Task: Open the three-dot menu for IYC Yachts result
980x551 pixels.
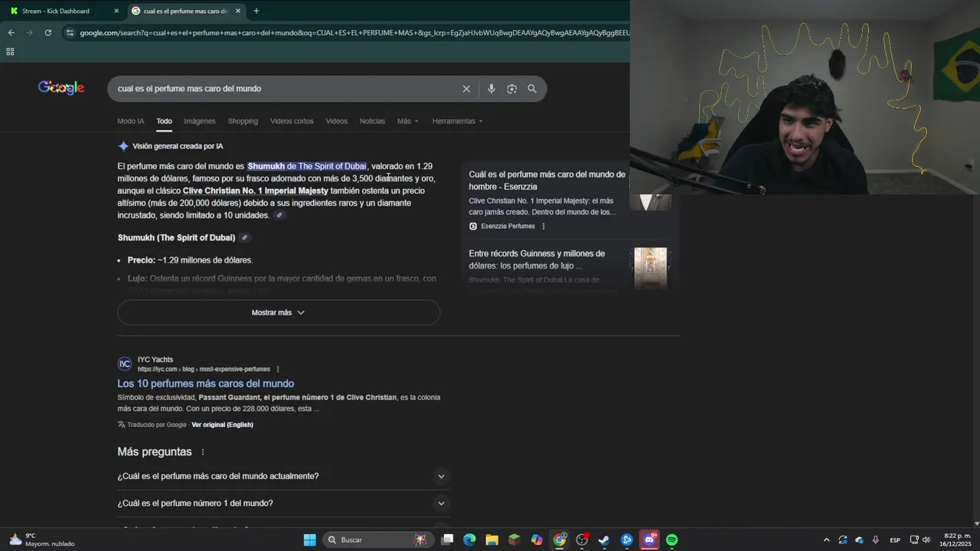Action: [x=278, y=369]
